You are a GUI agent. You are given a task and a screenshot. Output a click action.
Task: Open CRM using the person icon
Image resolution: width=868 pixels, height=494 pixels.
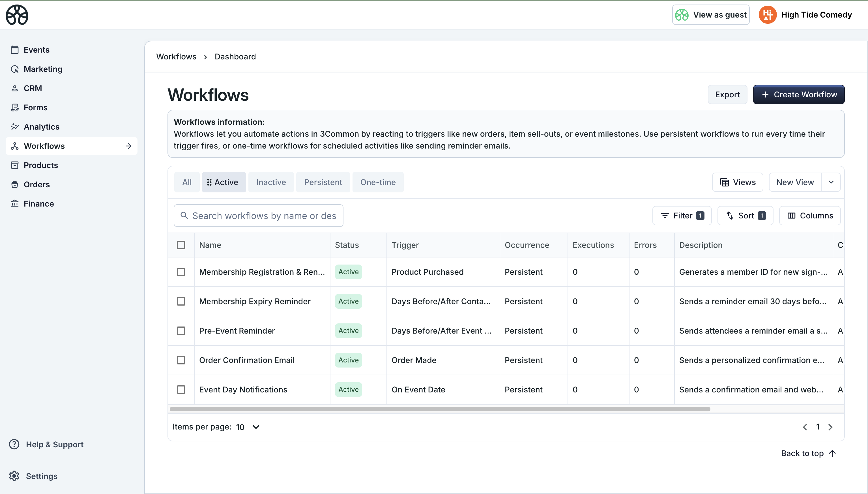point(15,88)
